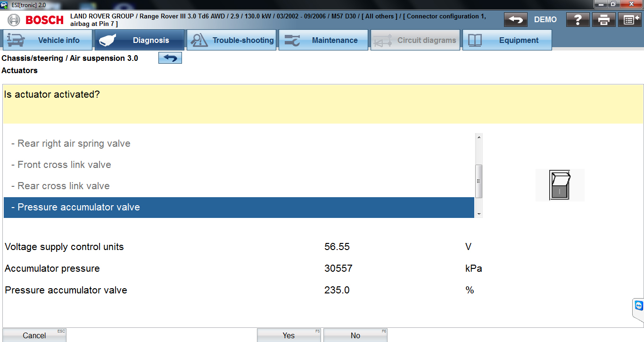The height and width of the screenshot is (342, 644).
Task: Click the actuator list scrollbar thumb
Action: click(x=479, y=181)
